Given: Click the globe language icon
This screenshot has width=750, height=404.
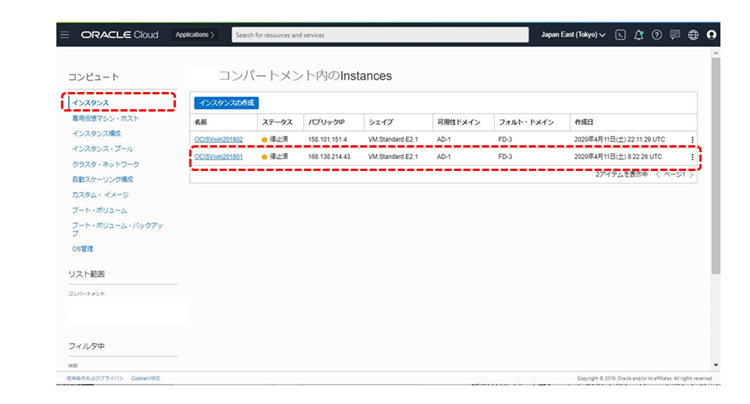Looking at the screenshot, I should [x=693, y=35].
